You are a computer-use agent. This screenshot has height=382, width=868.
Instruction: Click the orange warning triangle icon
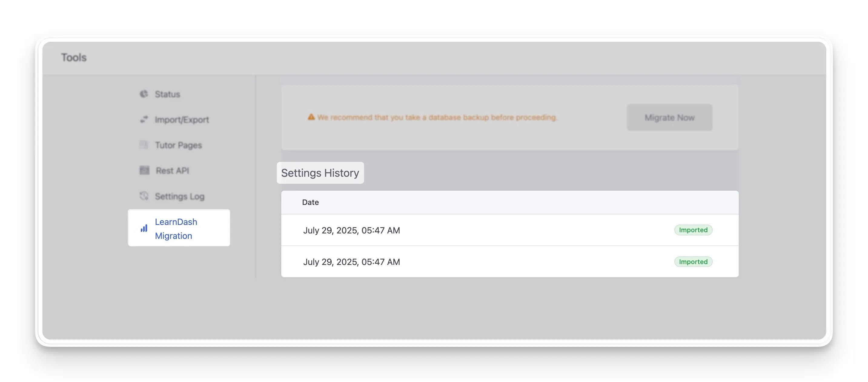[311, 117]
